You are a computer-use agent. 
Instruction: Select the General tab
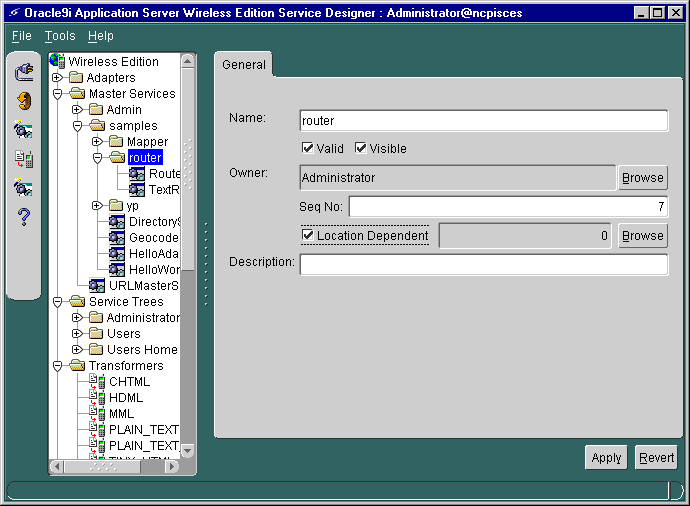click(x=244, y=65)
